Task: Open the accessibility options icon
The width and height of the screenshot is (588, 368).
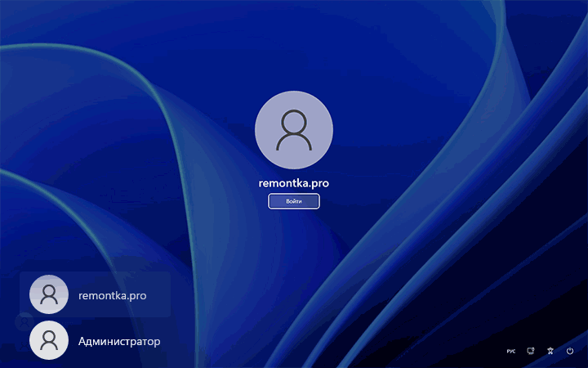Action: click(550, 351)
